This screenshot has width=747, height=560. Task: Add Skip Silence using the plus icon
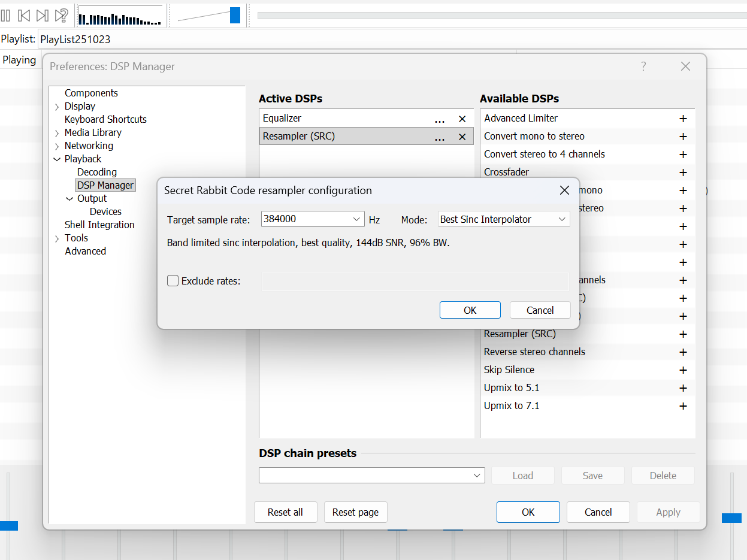(x=682, y=370)
